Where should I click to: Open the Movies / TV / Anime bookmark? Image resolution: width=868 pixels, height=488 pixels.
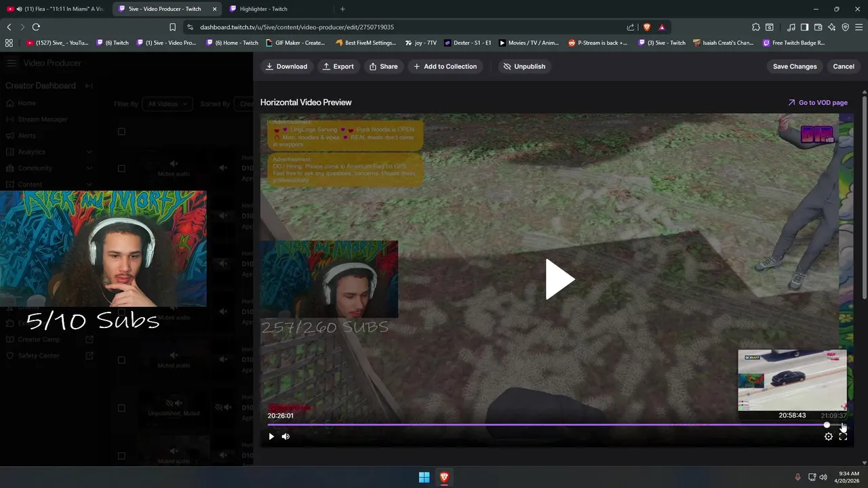click(529, 43)
